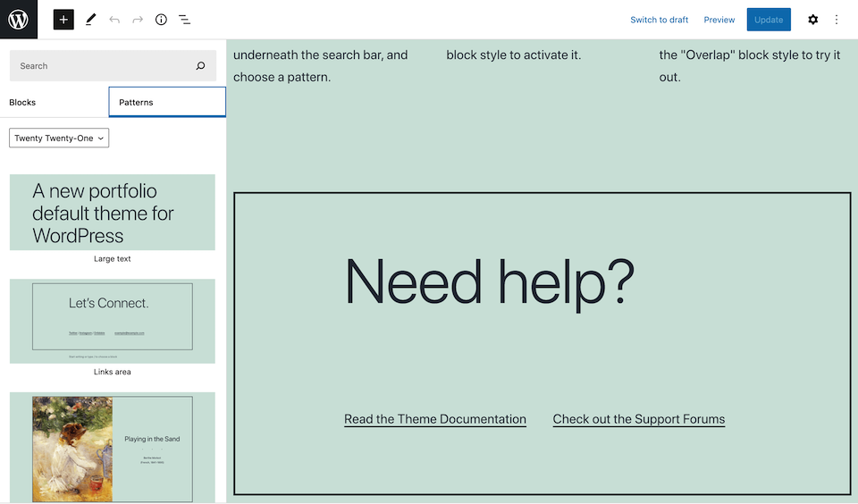Click Switch to draft

click(x=659, y=20)
